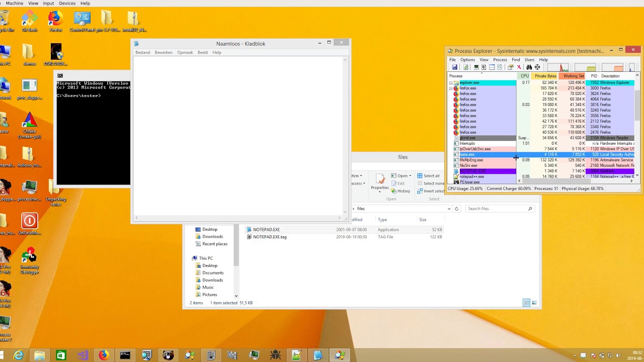Click the Properties icon in Process Explorer toolbar
This screenshot has height=362, width=644.
(x=510, y=67)
